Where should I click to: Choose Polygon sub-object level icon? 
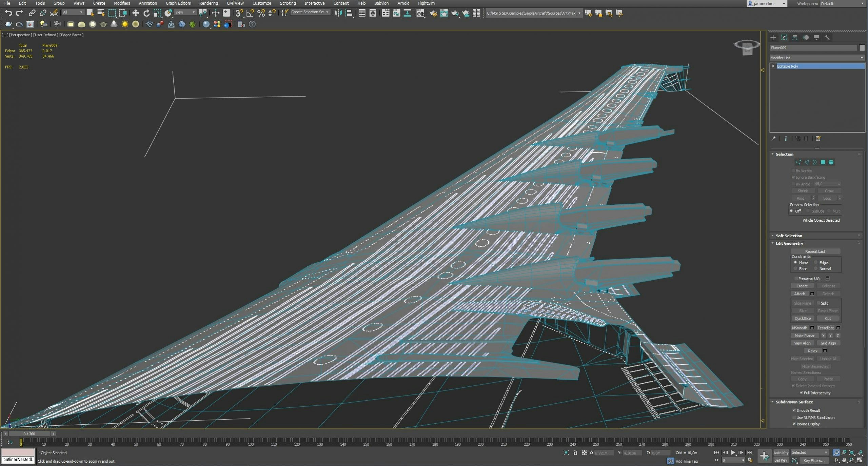pyautogui.click(x=823, y=162)
